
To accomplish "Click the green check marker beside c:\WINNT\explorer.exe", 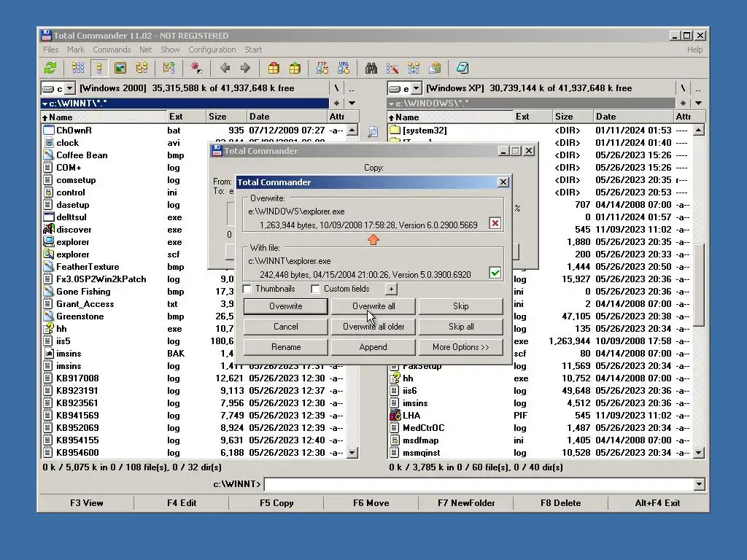I will click(x=495, y=273).
